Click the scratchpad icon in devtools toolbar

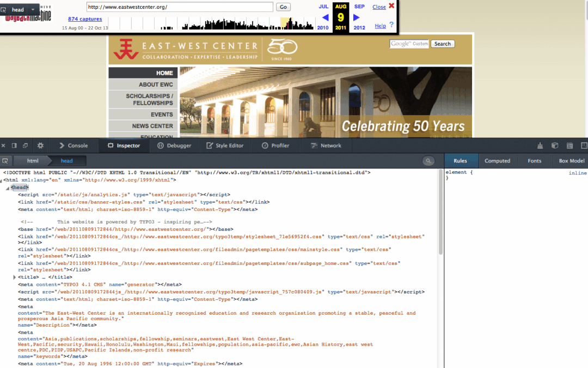pos(569,146)
